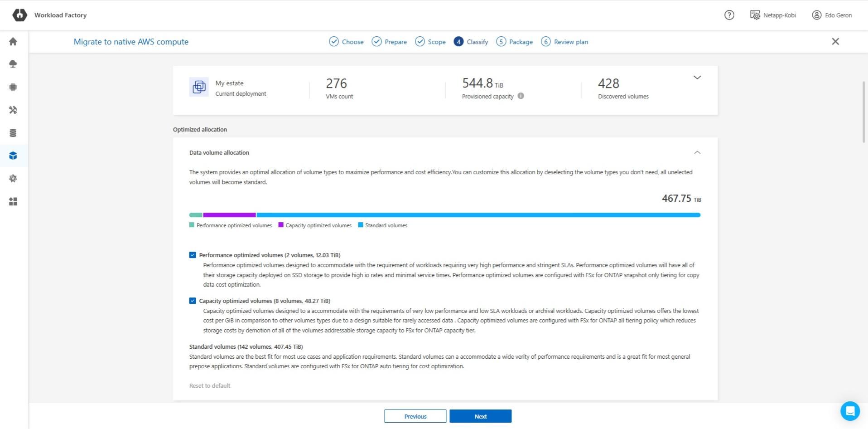
Task: Click the purple capacity optimized bar segment
Action: coord(229,215)
